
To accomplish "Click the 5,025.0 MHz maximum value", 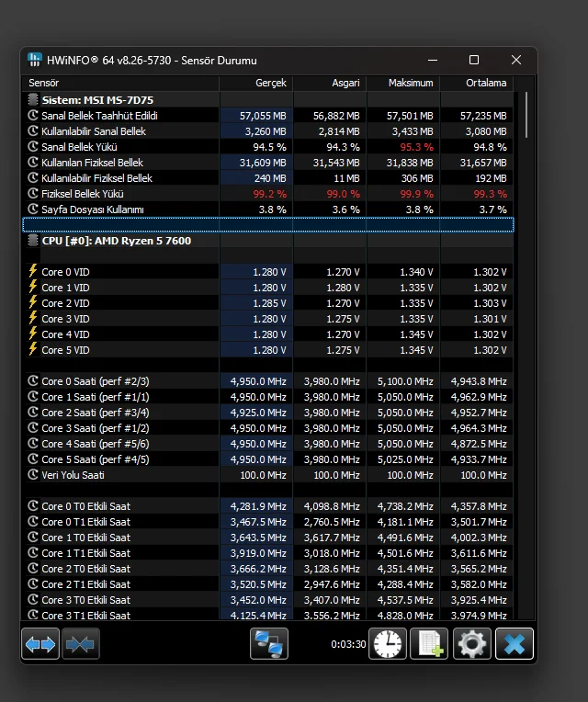I will 405,459.
